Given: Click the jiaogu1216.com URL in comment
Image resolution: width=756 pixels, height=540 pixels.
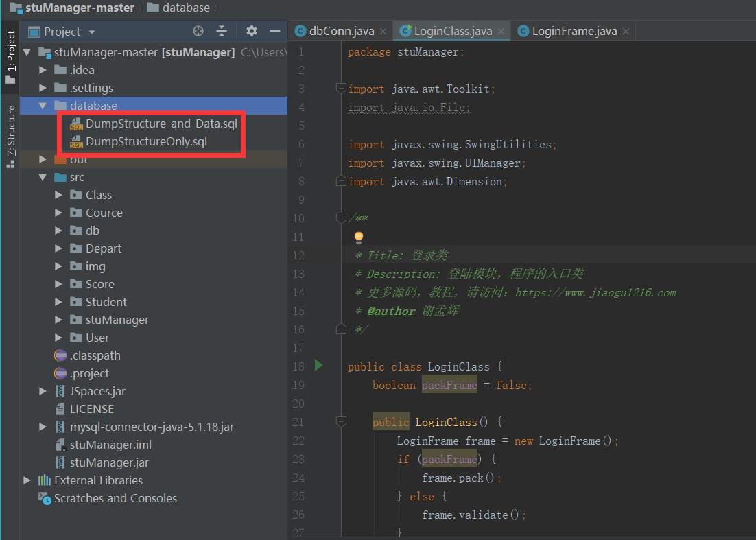Looking at the screenshot, I should click(x=595, y=293).
